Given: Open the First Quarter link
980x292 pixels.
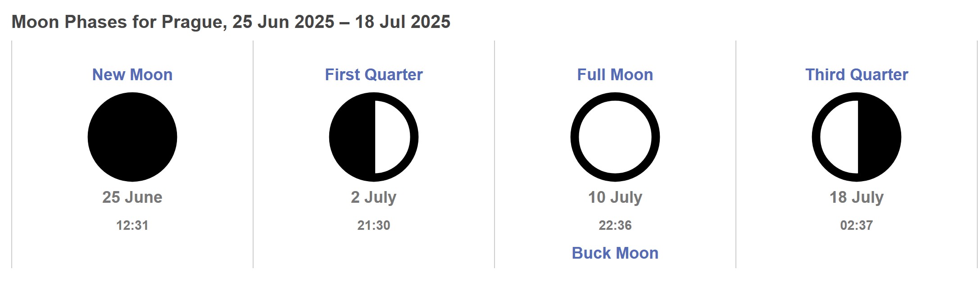Looking at the screenshot, I should tap(374, 74).
